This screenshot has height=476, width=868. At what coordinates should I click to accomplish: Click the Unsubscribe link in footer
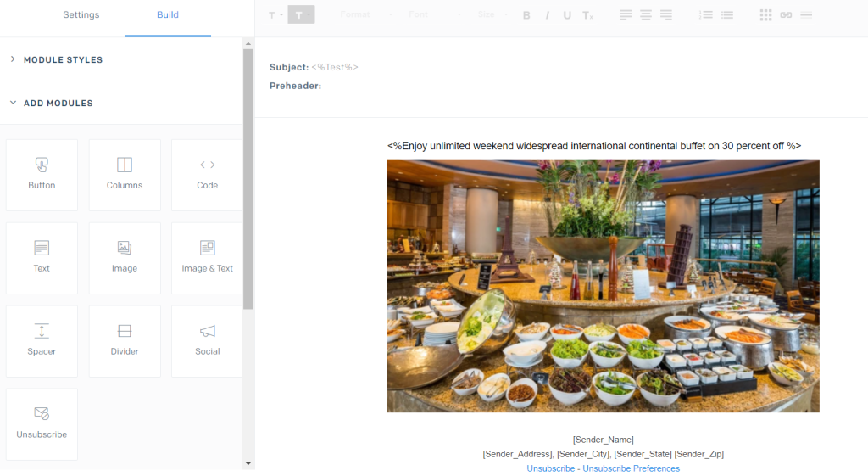point(550,468)
